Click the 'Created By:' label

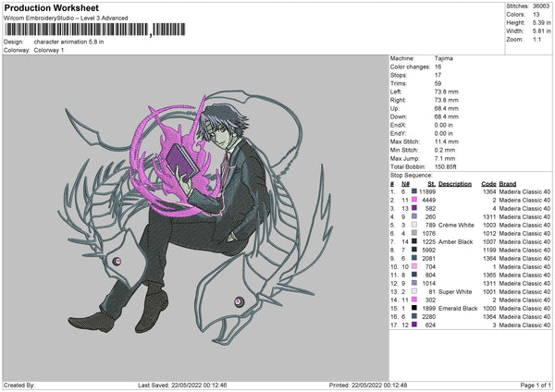click(19, 385)
